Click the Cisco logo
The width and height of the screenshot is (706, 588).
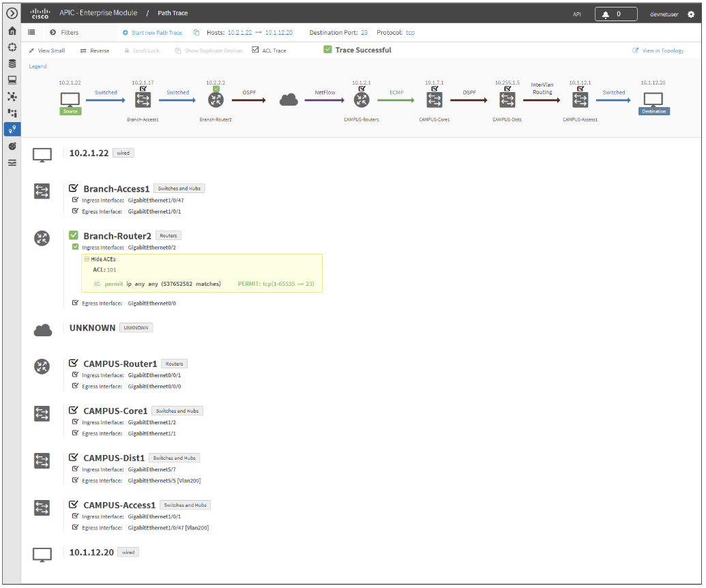[x=40, y=14]
